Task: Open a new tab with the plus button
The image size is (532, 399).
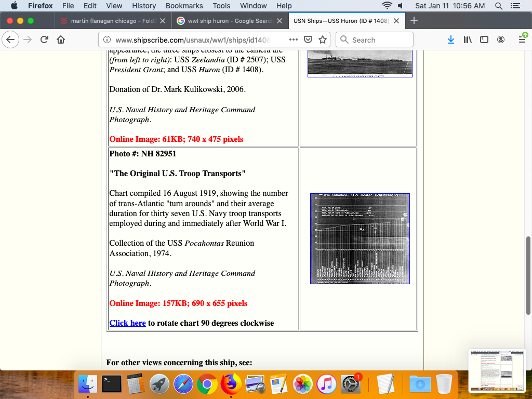Action: click(x=414, y=21)
